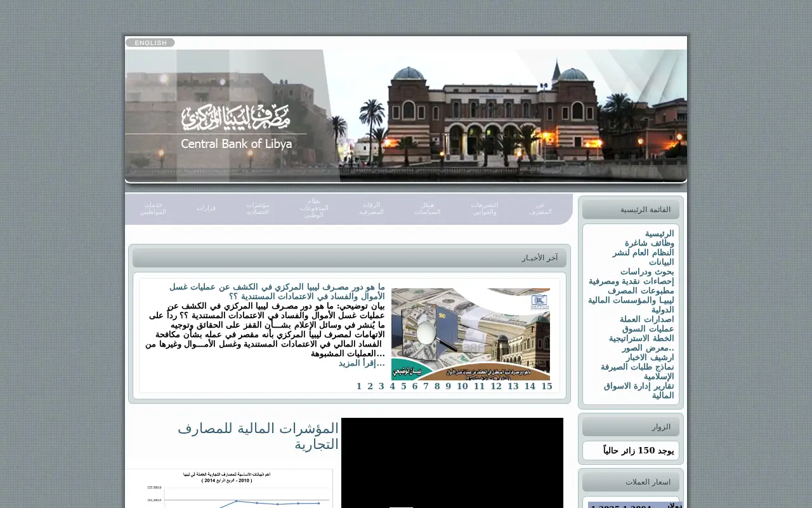Click the 'الزوار' visitors panel header
The image size is (812, 508).
[631, 427]
